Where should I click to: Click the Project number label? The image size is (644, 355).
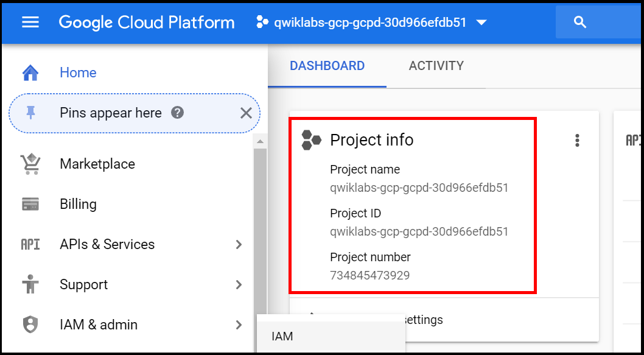[x=371, y=257]
